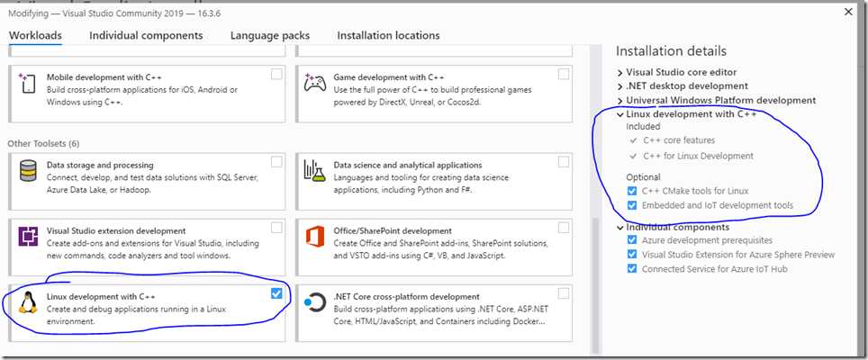
Task: Close the Visual Studio installer dialog
Action: coord(848,12)
